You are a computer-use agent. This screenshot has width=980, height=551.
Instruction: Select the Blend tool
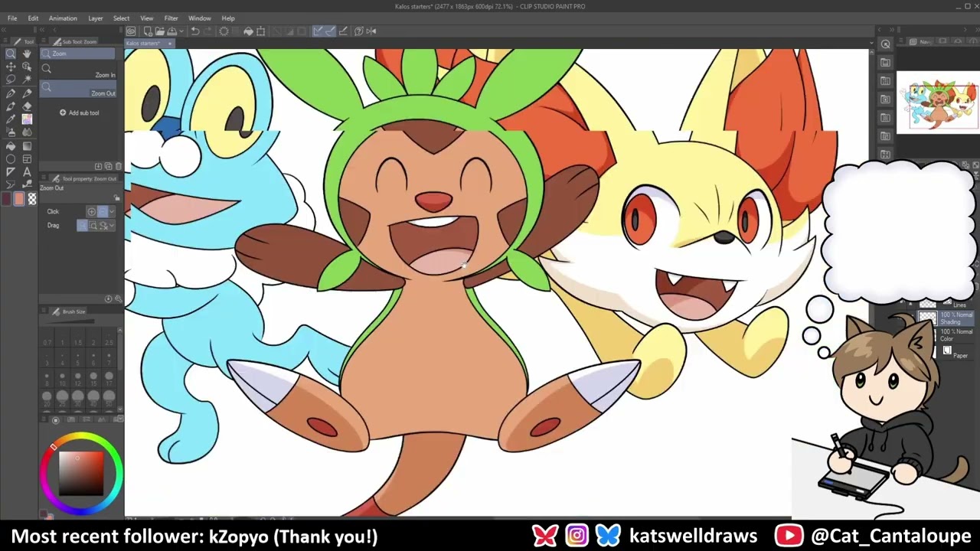[27, 132]
